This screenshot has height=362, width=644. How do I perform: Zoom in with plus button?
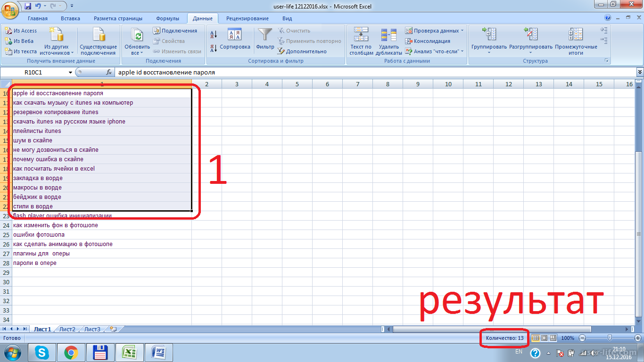click(638, 338)
